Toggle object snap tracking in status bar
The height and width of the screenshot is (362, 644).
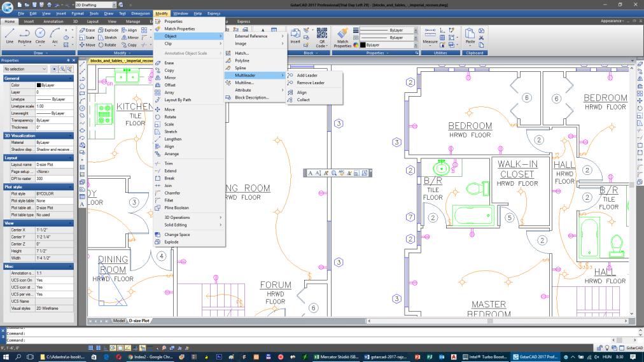coord(128,347)
